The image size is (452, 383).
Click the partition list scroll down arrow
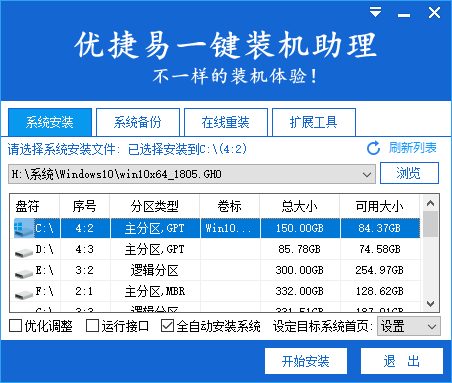coord(430,304)
